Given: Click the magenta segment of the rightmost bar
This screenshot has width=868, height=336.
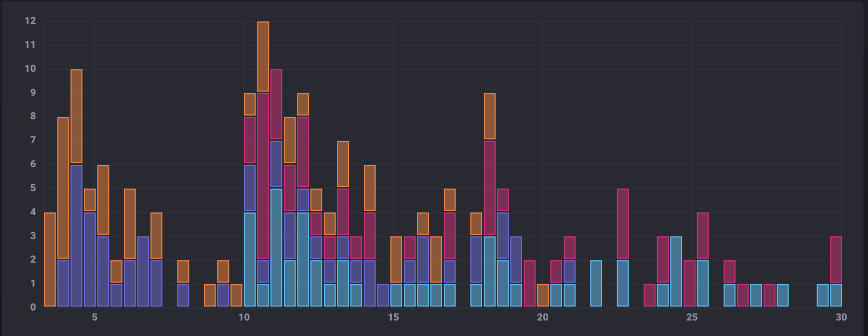Looking at the screenshot, I should 836,259.
